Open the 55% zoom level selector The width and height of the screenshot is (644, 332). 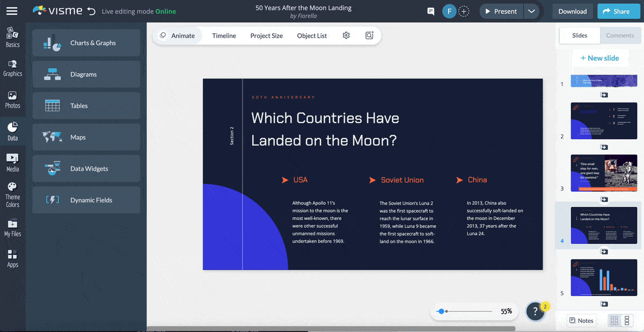tap(506, 311)
